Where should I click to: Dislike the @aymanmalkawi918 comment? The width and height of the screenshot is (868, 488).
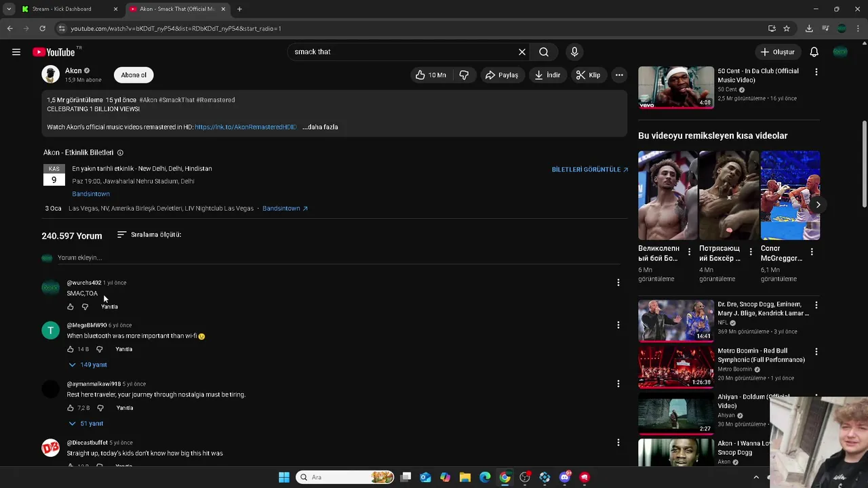100,408
